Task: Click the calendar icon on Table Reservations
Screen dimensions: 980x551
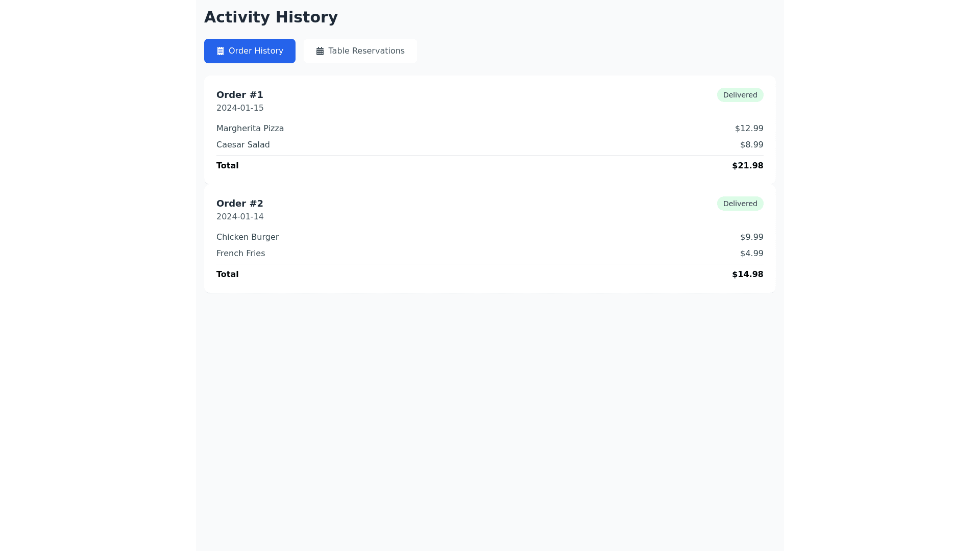Action: point(320,51)
